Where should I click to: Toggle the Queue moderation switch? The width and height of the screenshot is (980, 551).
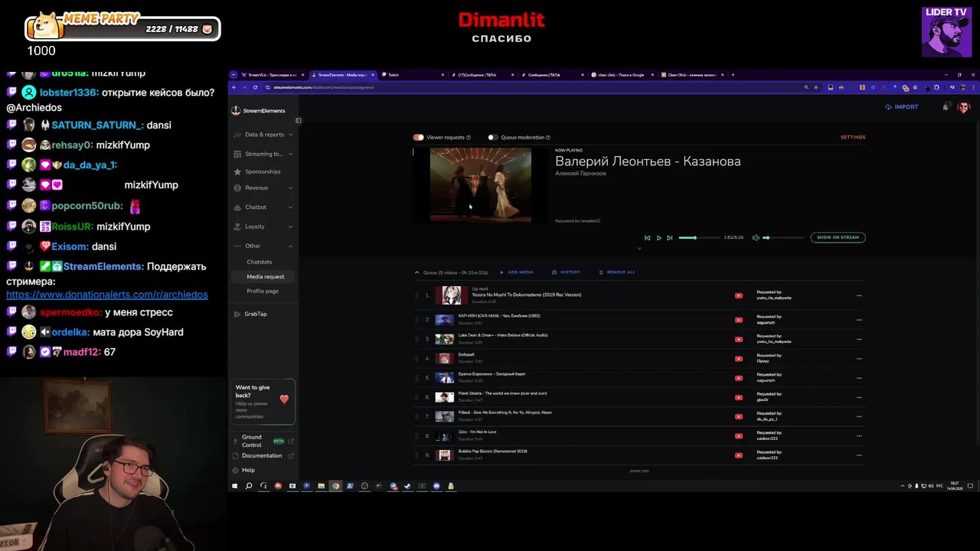pos(492,137)
